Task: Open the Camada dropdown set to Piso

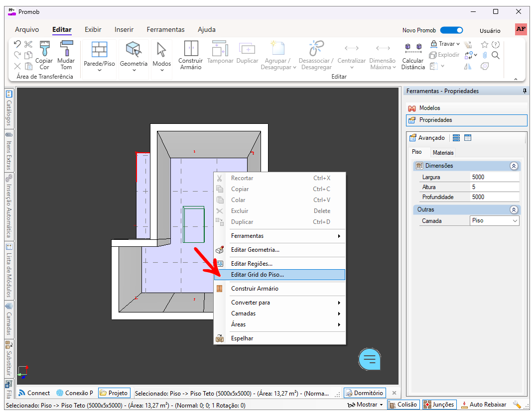Action: click(494, 220)
